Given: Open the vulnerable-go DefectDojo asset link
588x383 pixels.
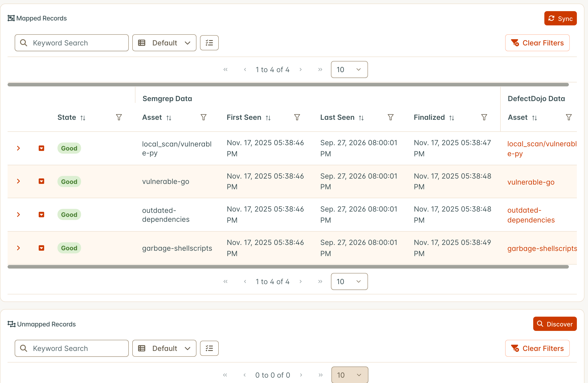Looking at the screenshot, I should [x=531, y=182].
